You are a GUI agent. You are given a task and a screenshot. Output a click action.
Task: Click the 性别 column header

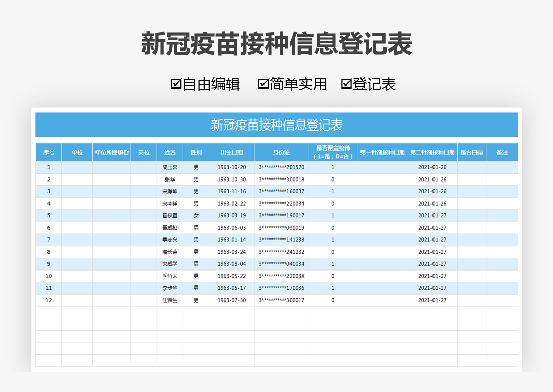pos(196,152)
